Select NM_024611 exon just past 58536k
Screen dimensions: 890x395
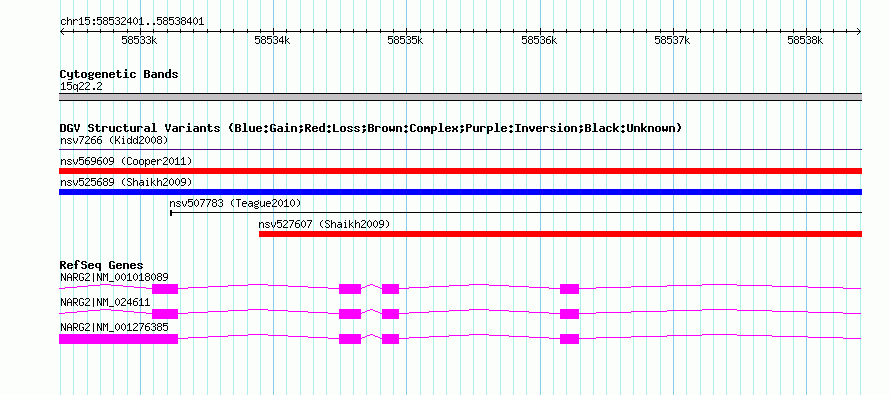pos(569,314)
